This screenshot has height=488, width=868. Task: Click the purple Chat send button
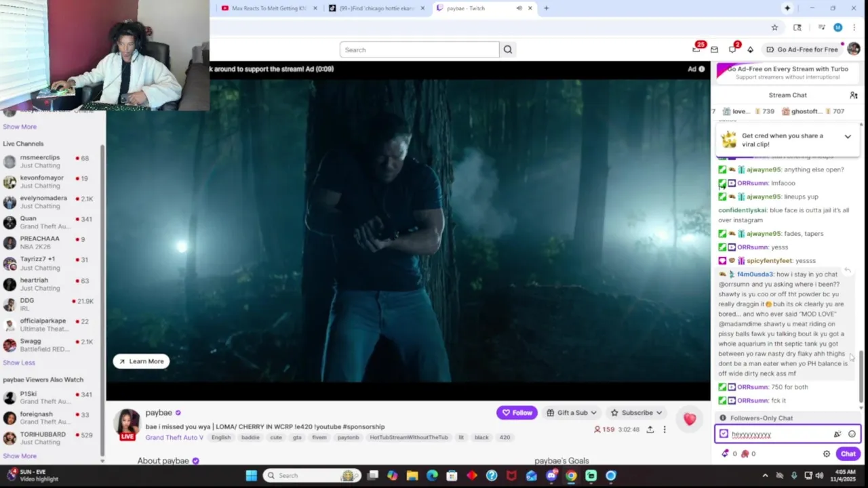click(x=848, y=454)
